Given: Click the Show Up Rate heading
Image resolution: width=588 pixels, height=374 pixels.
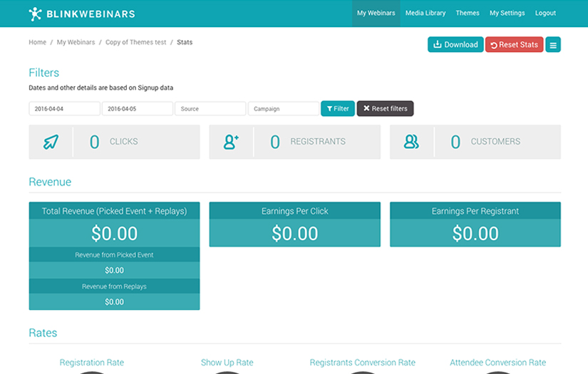Looking at the screenshot, I should pos(227,363).
